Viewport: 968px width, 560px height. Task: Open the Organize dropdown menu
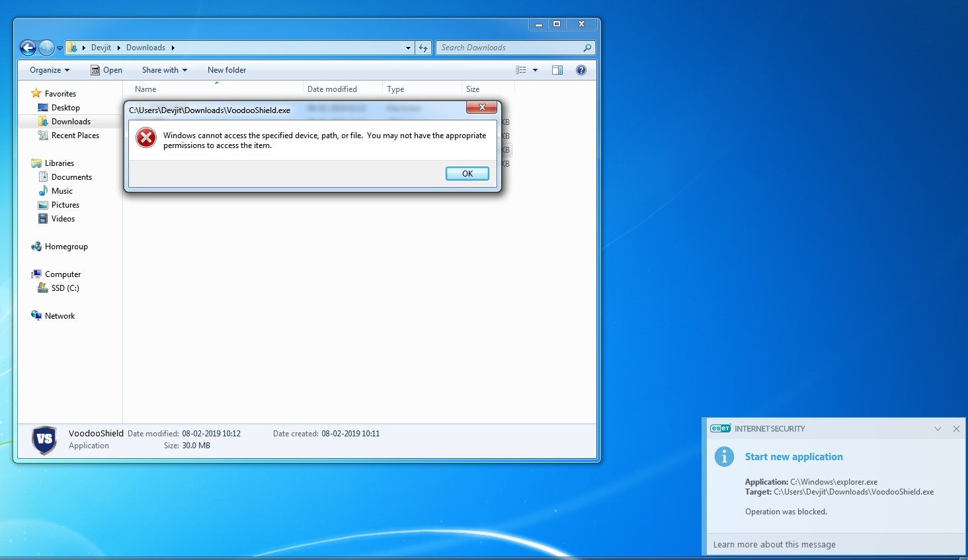pyautogui.click(x=50, y=70)
